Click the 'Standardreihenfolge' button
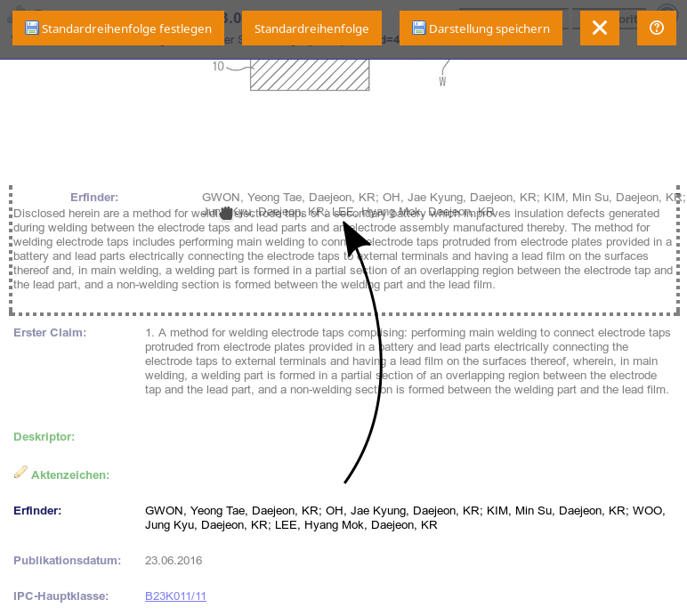 311,28
